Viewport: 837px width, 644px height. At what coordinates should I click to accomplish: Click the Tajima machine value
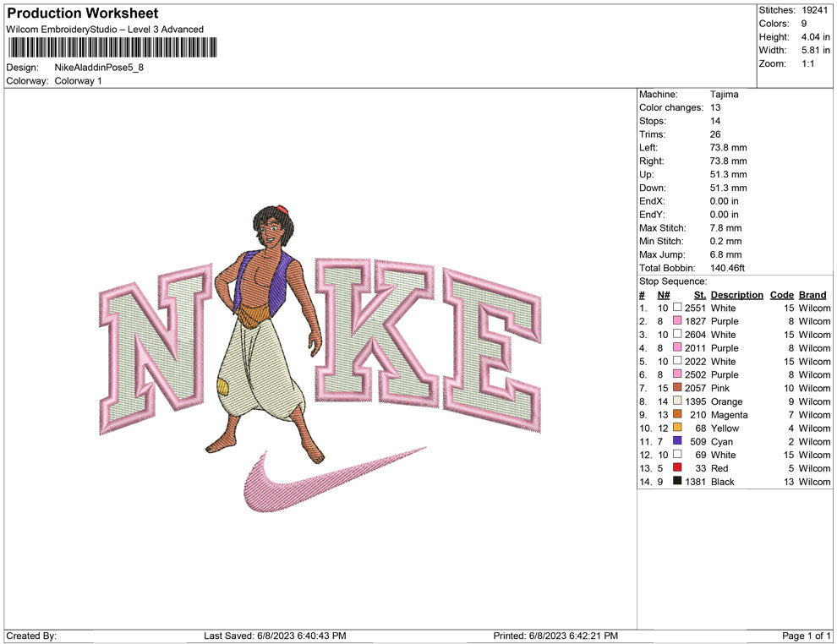[724, 95]
